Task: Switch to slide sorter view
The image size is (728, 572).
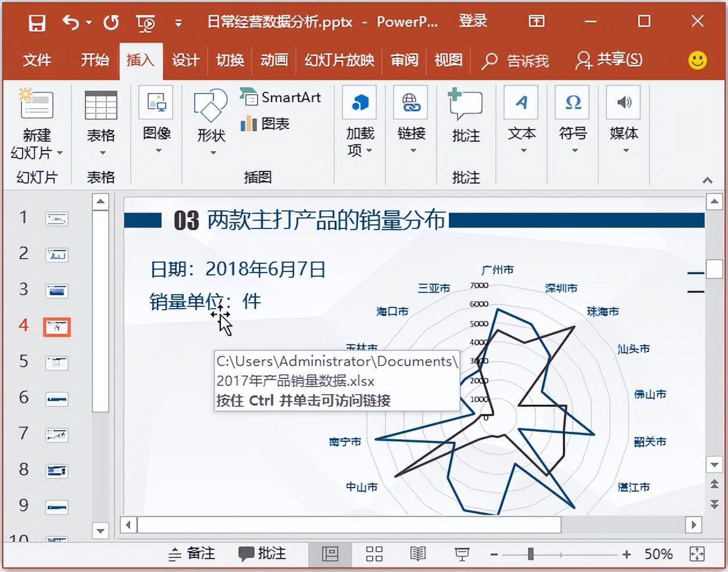Action: [x=374, y=553]
